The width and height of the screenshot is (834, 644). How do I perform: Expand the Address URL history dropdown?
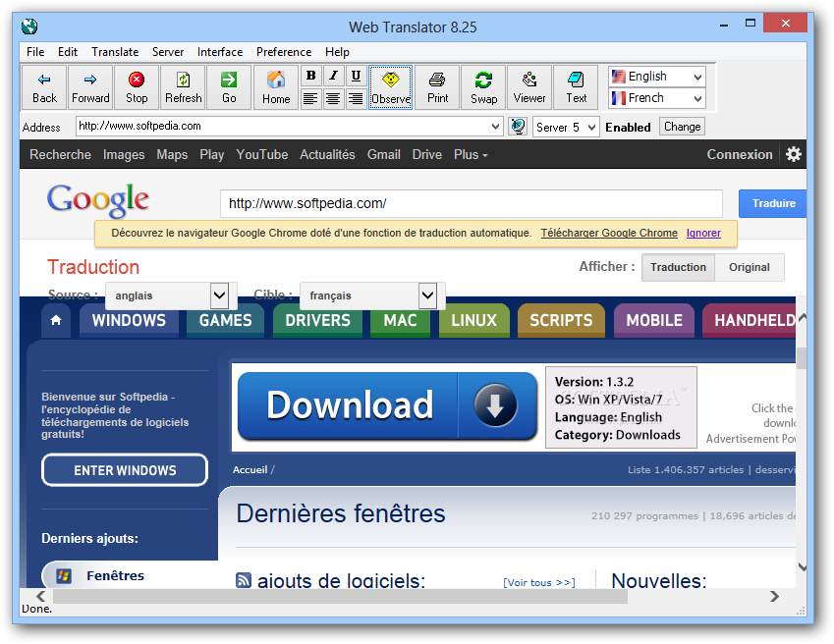[495, 127]
